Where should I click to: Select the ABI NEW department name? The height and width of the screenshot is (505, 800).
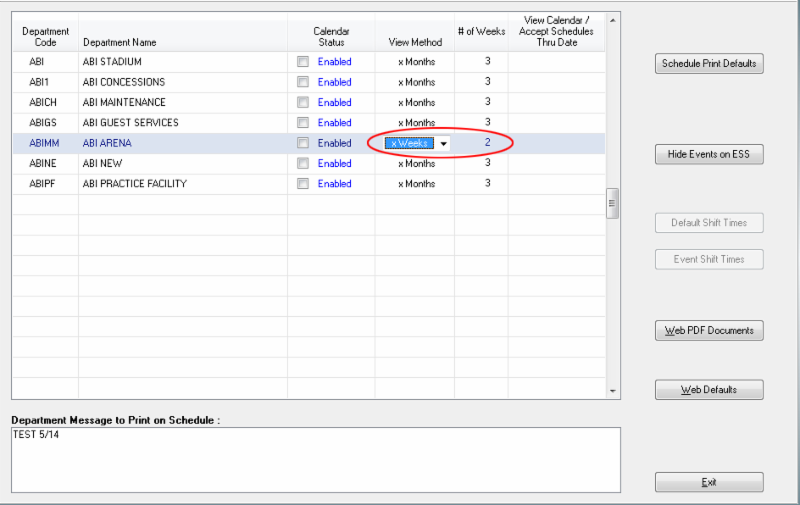click(x=103, y=163)
